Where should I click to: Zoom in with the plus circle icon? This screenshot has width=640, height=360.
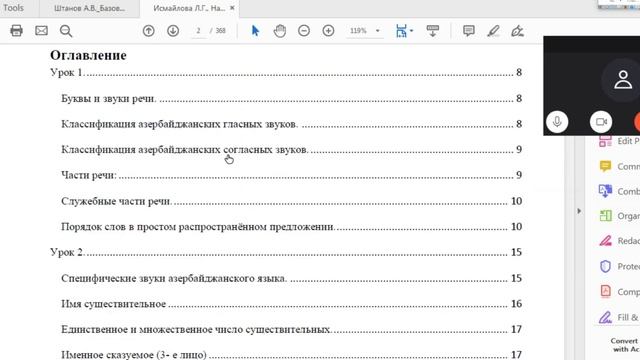pos(328,31)
